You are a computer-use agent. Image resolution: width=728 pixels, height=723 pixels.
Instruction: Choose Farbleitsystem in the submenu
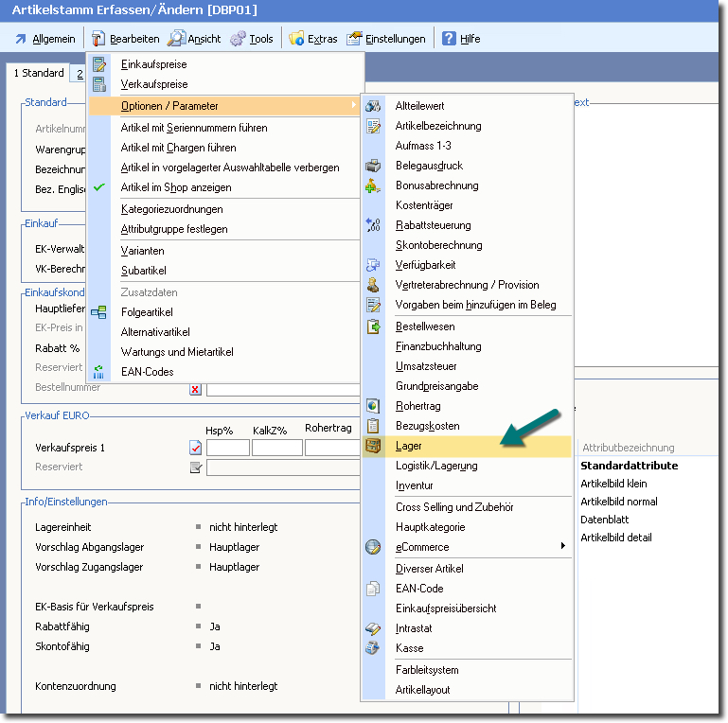coord(427,670)
